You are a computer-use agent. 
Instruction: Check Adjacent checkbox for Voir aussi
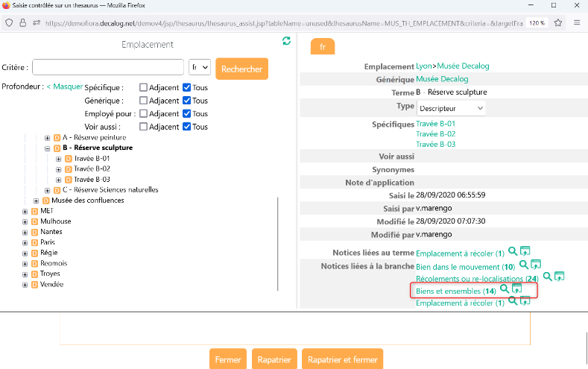pyautogui.click(x=144, y=127)
